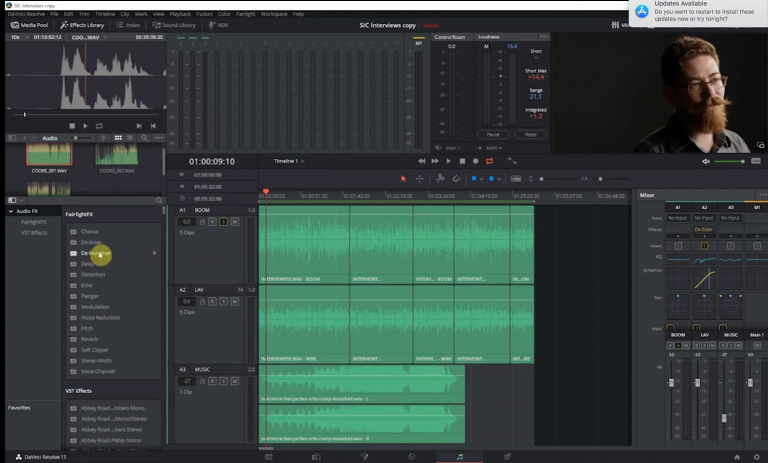Open media pool options three-dot menu
The height and width of the screenshot is (463, 768).
158,138
